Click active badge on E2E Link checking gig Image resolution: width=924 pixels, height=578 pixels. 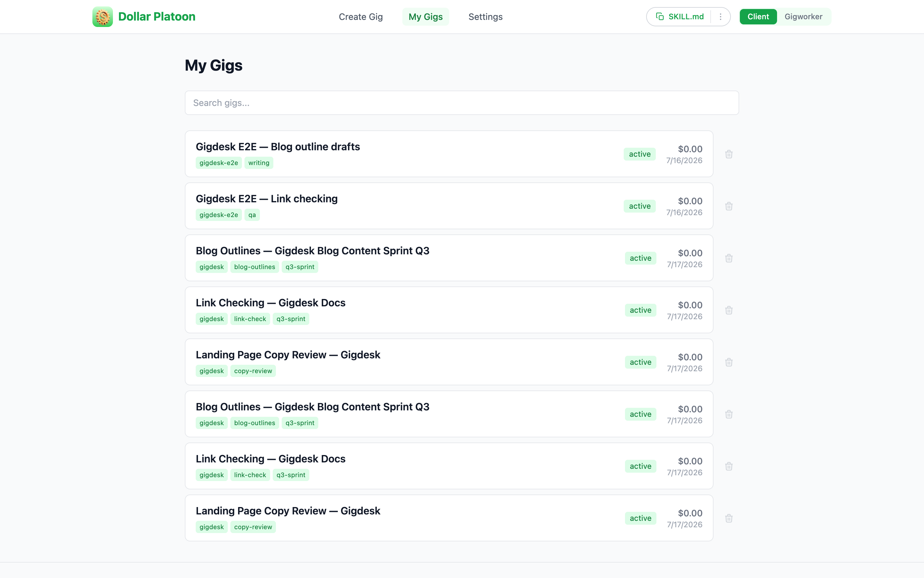(x=639, y=206)
